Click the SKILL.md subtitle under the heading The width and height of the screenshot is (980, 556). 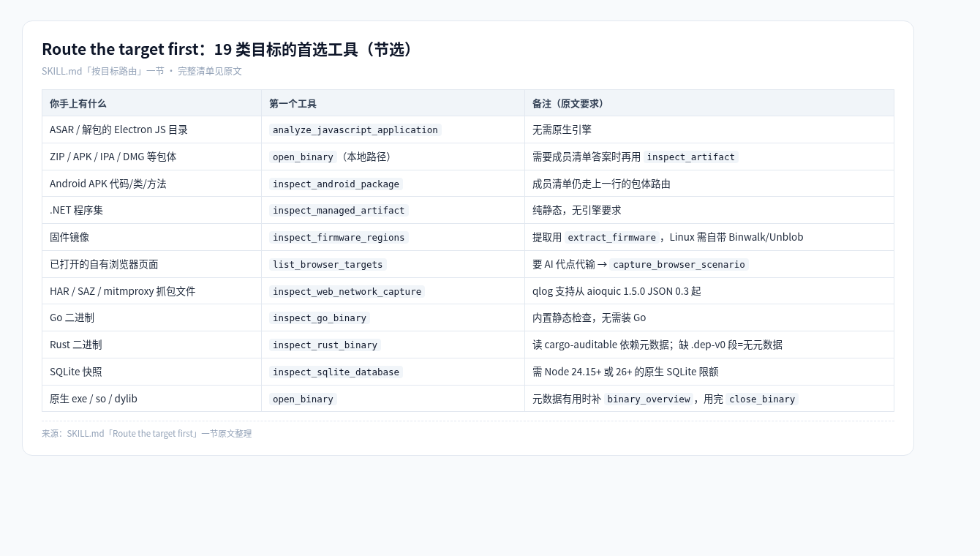[x=142, y=71]
